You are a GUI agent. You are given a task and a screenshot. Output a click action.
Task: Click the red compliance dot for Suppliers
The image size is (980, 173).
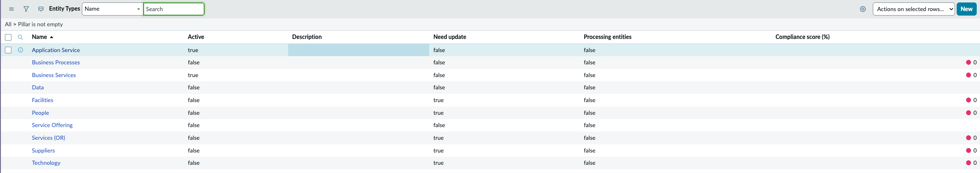pyautogui.click(x=969, y=150)
